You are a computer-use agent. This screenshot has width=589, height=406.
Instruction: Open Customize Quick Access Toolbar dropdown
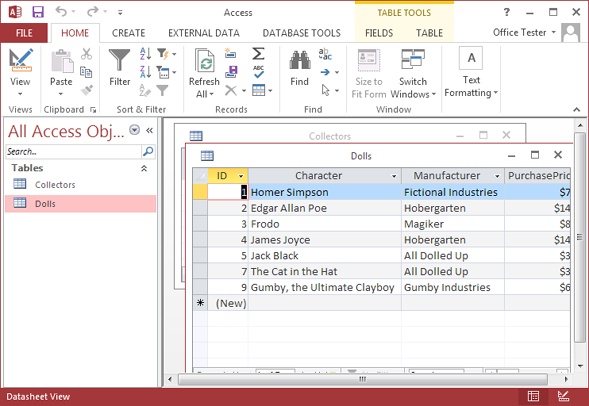click(x=120, y=12)
